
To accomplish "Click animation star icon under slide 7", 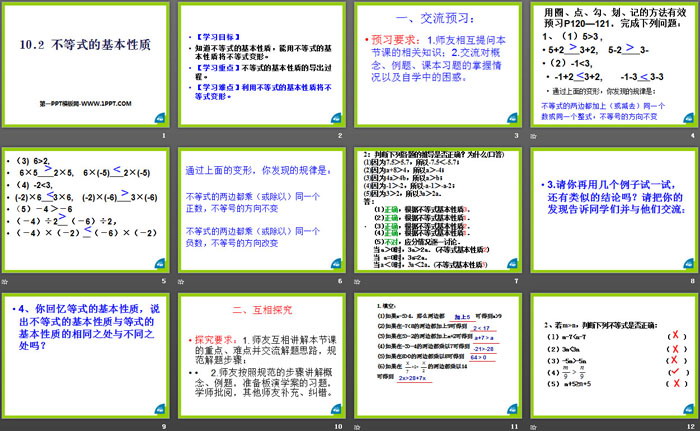I will [x=357, y=281].
